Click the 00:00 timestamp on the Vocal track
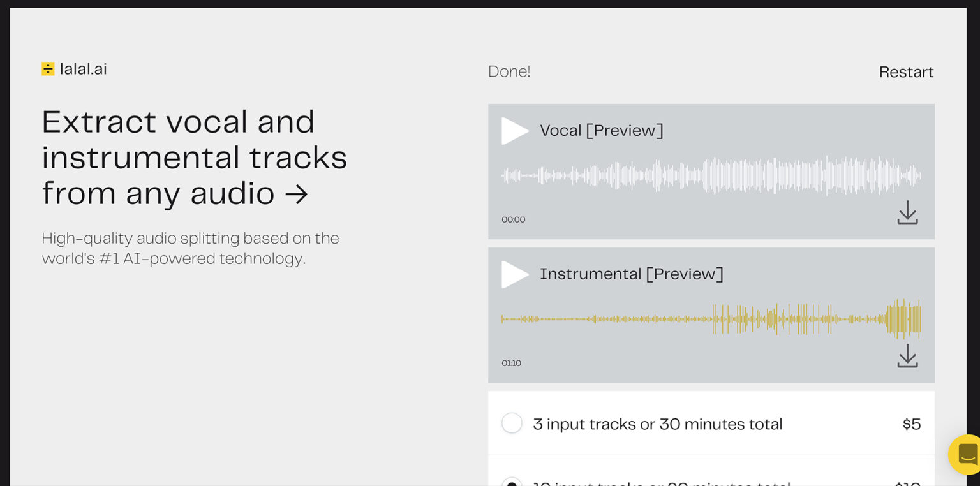The image size is (980, 486). (513, 219)
